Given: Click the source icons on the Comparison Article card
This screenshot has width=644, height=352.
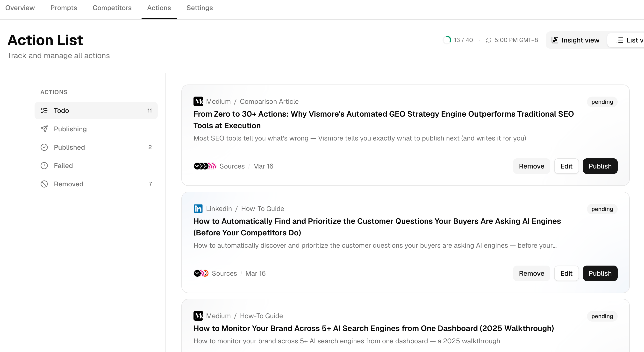Looking at the screenshot, I should (205, 166).
